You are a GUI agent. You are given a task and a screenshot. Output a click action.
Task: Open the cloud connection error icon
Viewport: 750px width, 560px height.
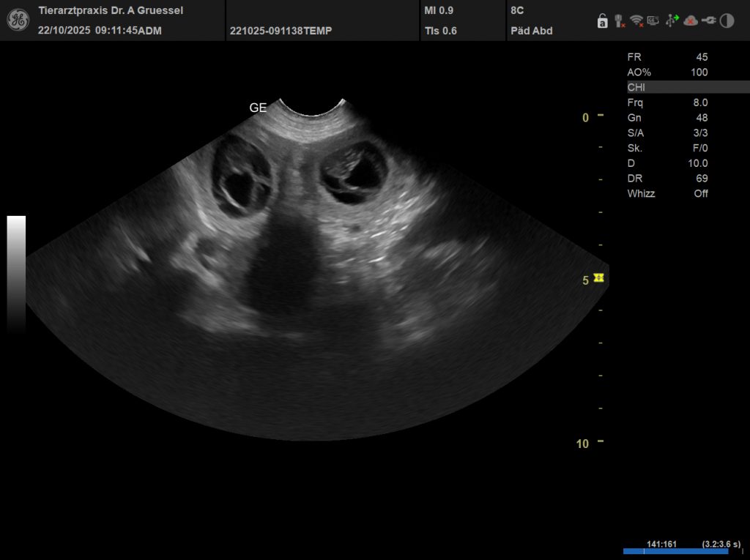click(x=690, y=20)
